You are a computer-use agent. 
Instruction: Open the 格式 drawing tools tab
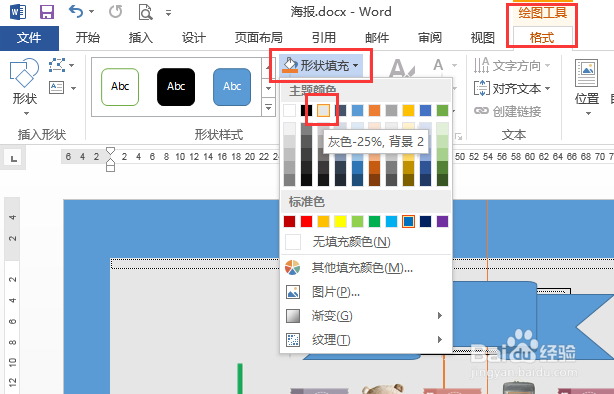542,38
